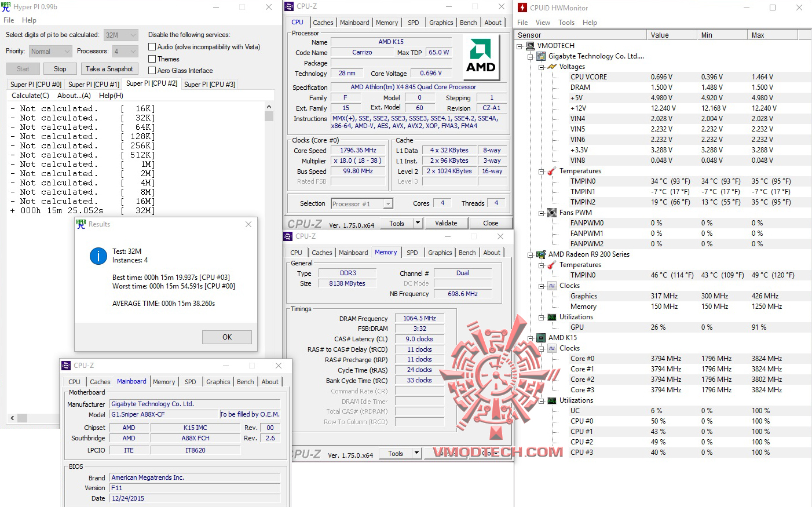Toggle the Aero Glass Interface checkbox
This screenshot has width=812, height=507.
pos(152,71)
